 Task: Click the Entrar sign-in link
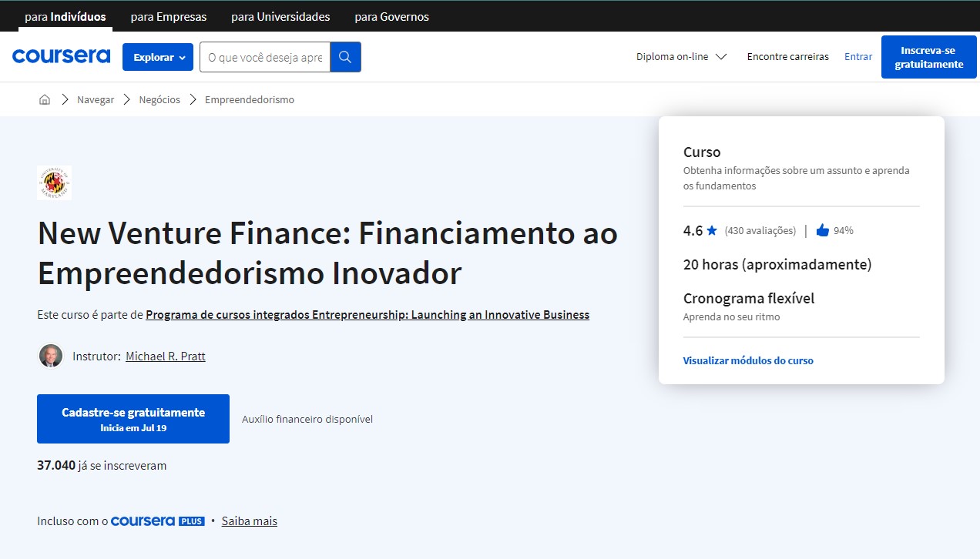click(858, 56)
